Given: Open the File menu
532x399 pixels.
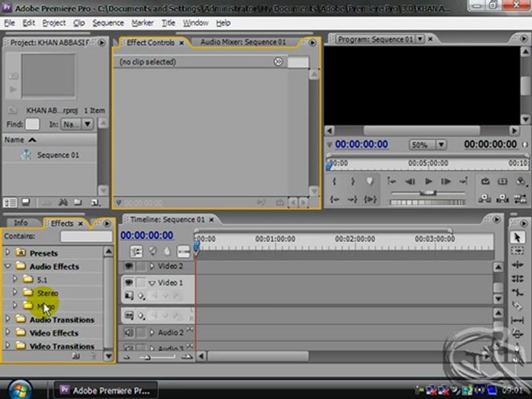Looking at the screenshot, I should (x=9, y=23).
